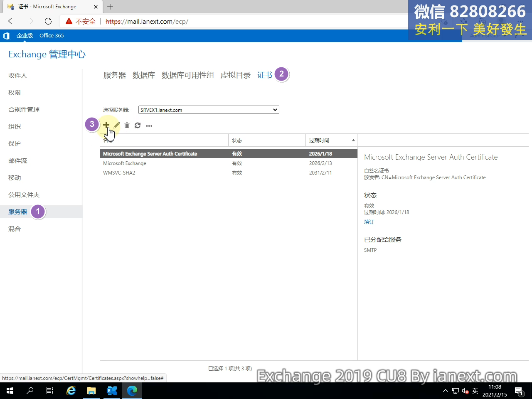Viewport: 532px width, 399px height.
Task: Show hidden system tray icons
Action: [446, 391]
